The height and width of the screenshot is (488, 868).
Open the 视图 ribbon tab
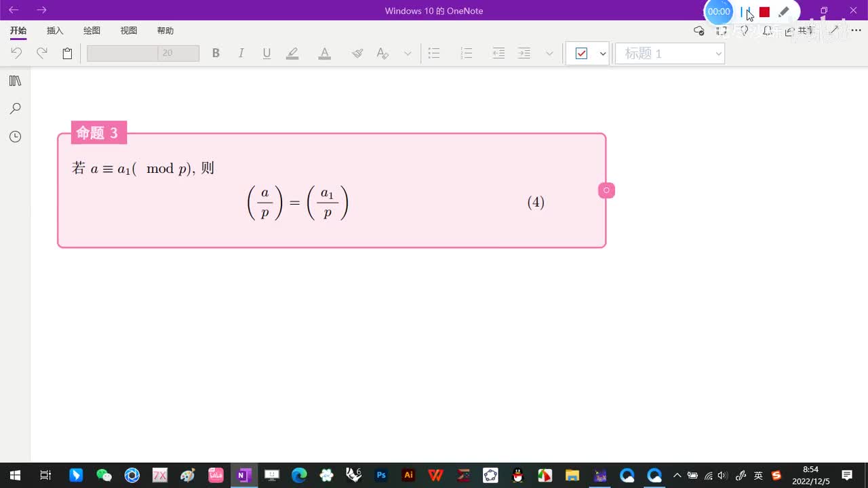pyautogui.click(x=128, y=30)
